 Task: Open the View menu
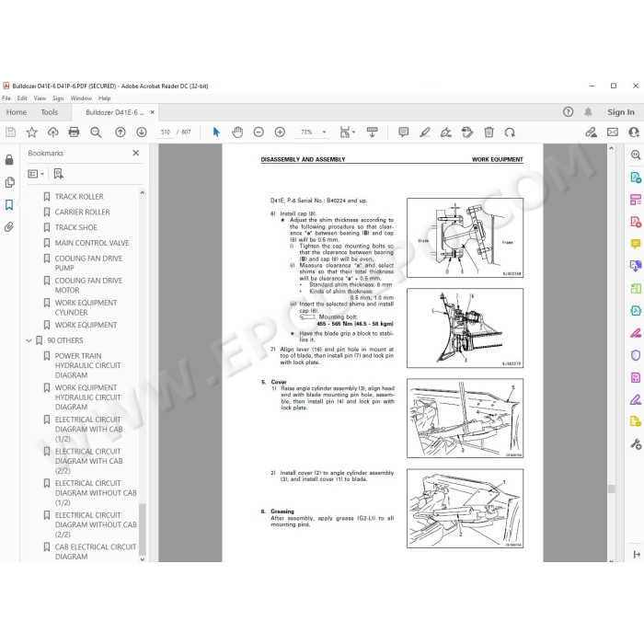click(40, 98)
